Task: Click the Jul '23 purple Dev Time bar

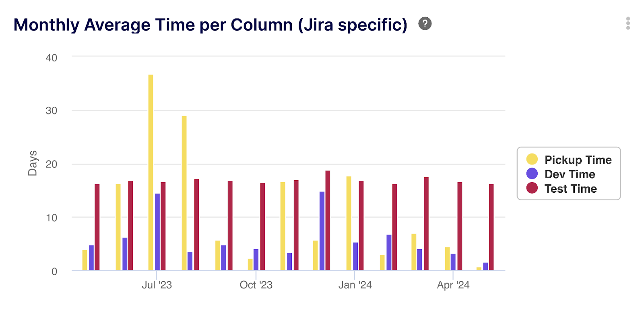Action: coord(157,232)
